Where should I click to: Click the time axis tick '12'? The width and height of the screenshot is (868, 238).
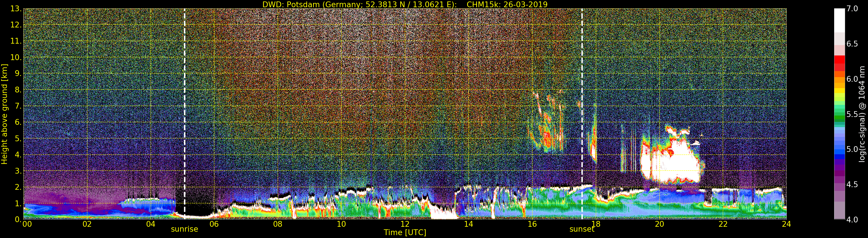point(405,224)
